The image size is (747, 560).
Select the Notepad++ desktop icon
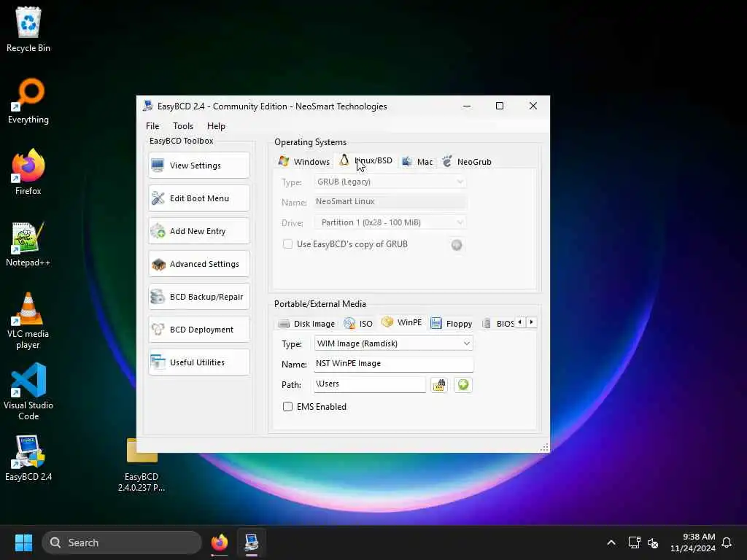coord(28,244)
